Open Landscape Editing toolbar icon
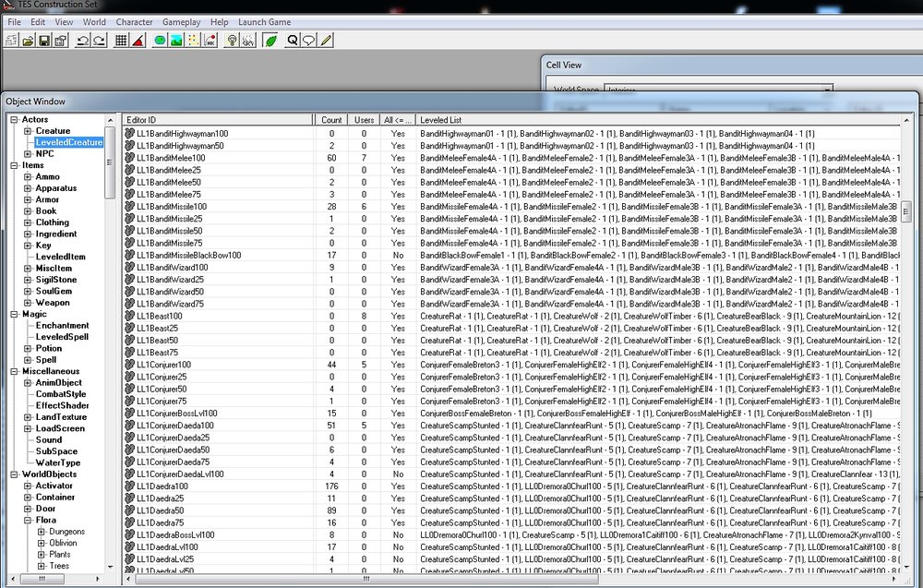 [x=176, y=41]
